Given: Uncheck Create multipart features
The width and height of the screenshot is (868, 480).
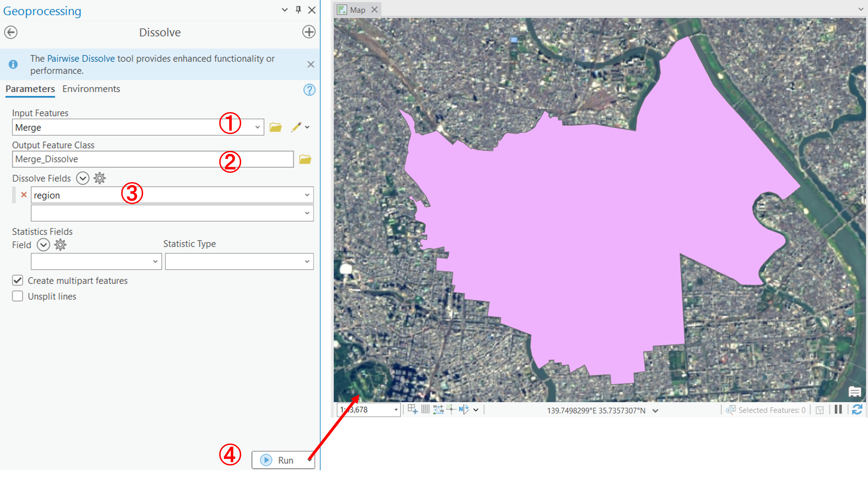Looking at the screenshot, I should pyautogui.click(x=17, y=280).
